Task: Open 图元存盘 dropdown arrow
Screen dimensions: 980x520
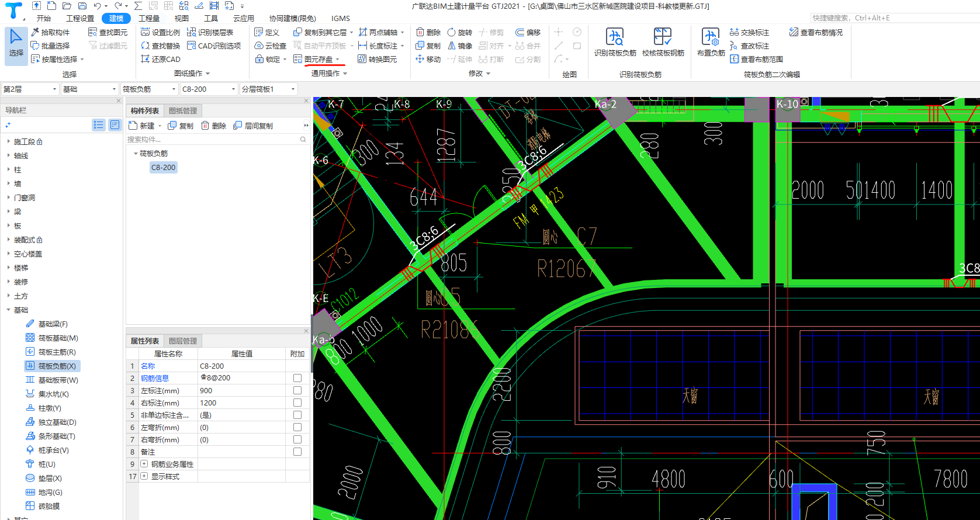Action: tap(338, 60)
